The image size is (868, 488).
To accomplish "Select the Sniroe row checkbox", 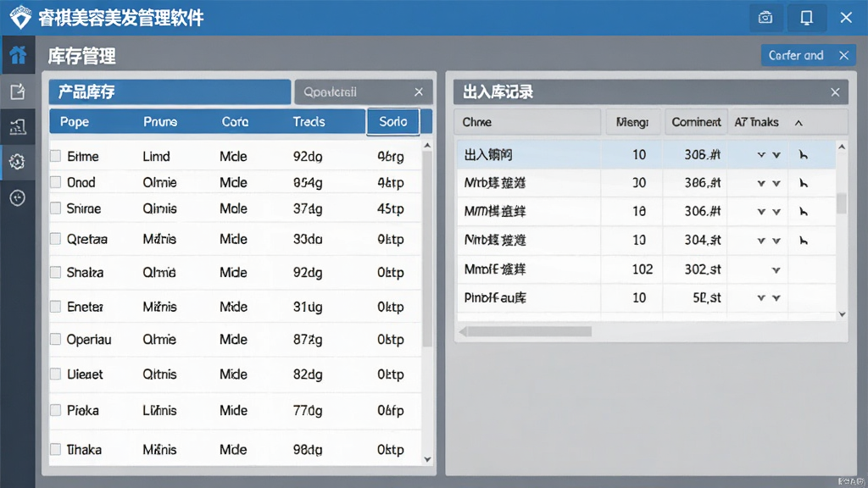I will point(55,208).
